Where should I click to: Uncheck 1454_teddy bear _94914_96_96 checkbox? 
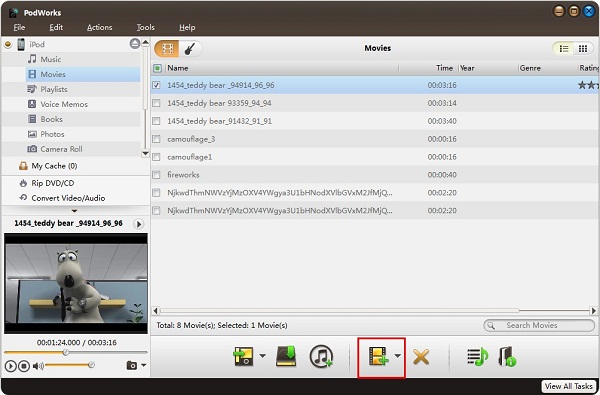156,85
